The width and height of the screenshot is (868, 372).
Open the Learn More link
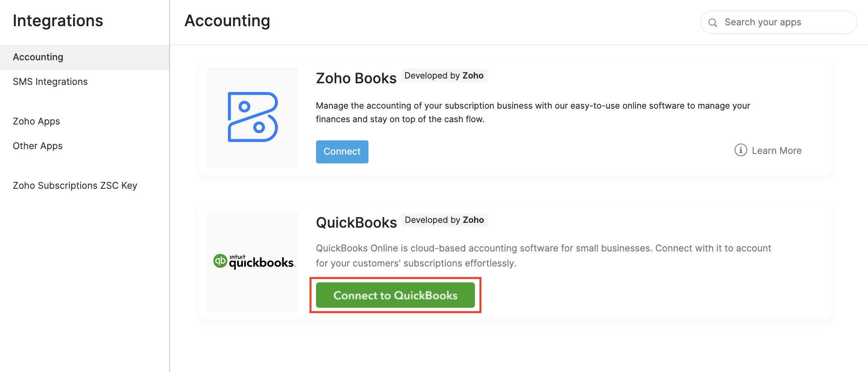(776, 151)
